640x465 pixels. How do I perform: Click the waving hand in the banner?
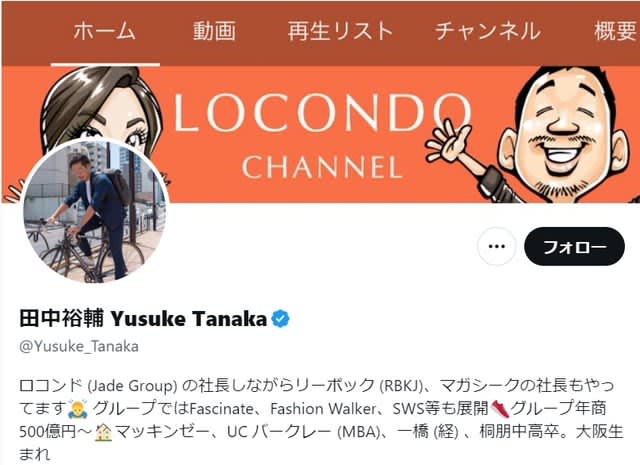click(x=449, y=141)
